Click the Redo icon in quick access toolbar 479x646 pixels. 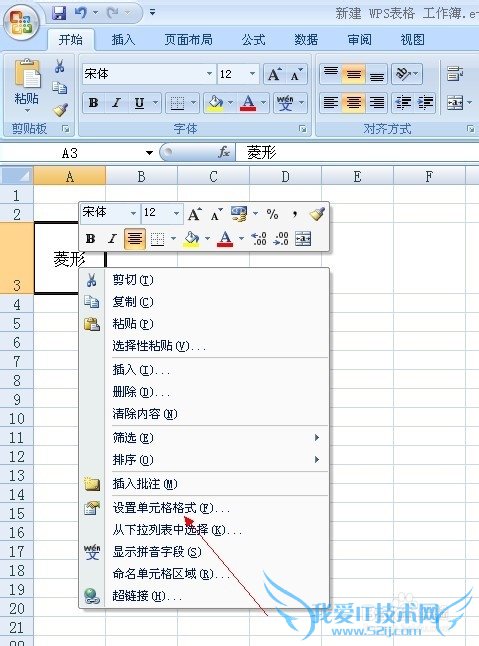point(113,13)
